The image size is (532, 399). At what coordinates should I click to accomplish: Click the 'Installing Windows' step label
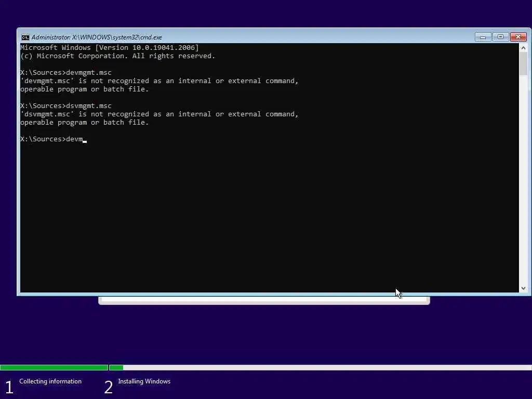(144, 381)
